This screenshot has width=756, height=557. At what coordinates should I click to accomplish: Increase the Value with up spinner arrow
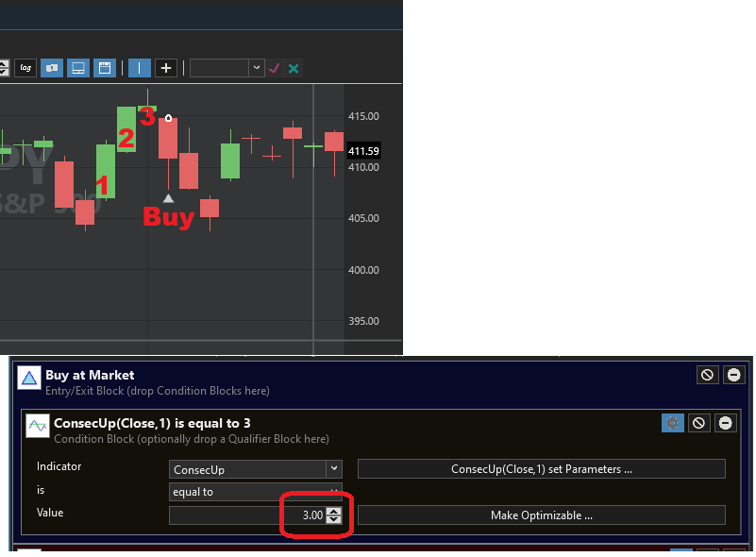[334, 511]
